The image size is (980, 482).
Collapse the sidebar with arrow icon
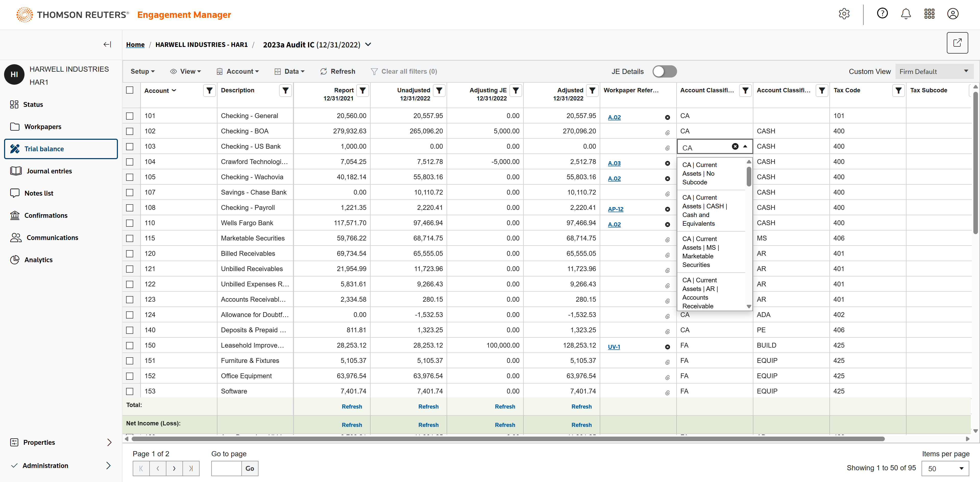coord(107,44)
